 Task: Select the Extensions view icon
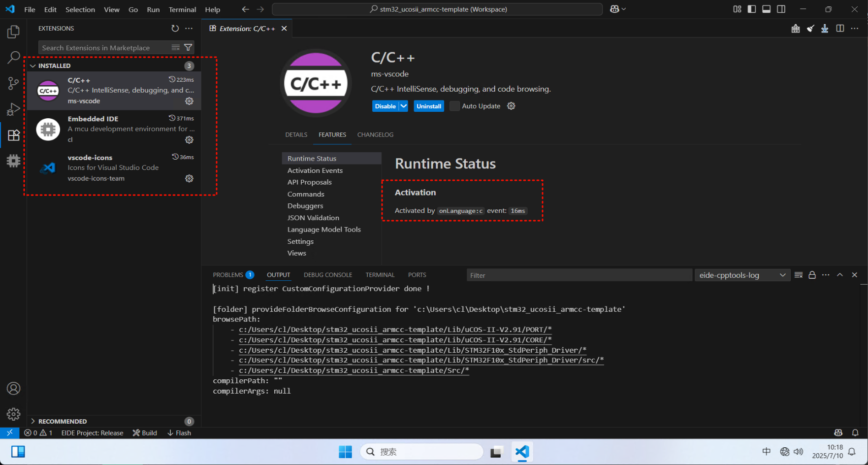point(13,135)
